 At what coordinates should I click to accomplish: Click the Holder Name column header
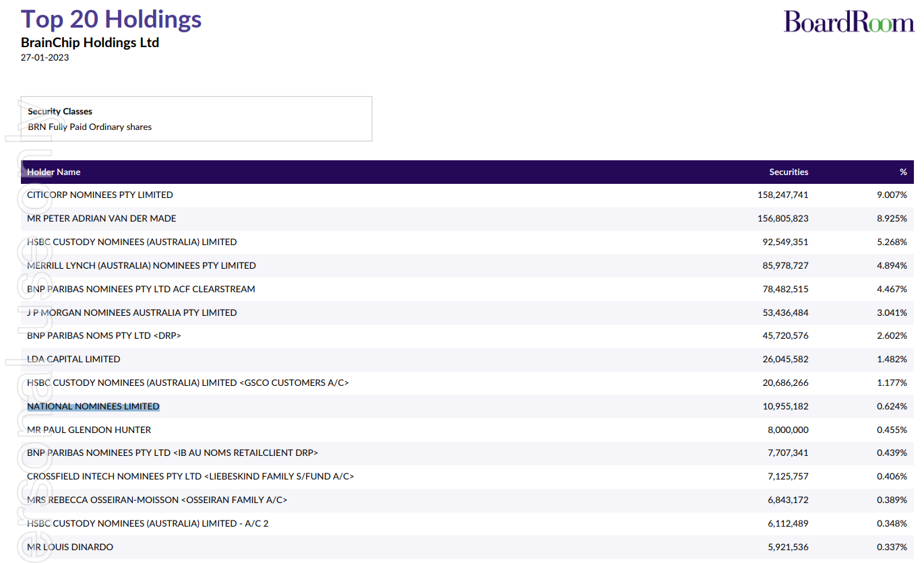coord(54,172)
